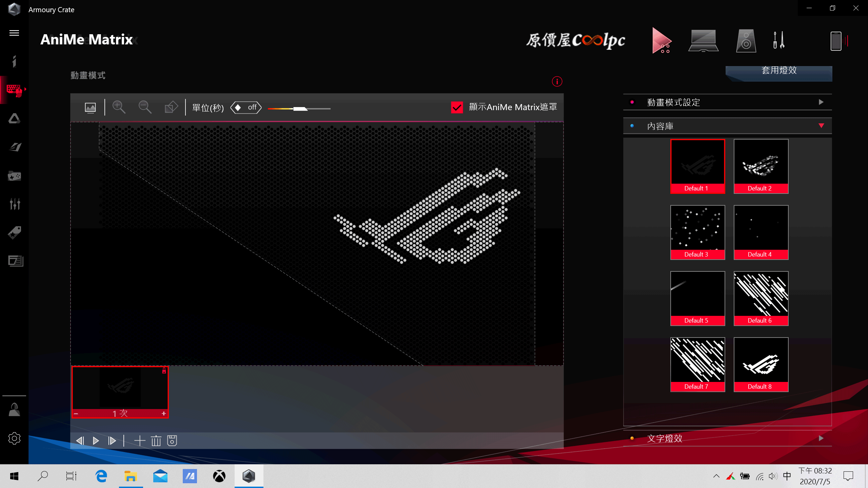868x488 pixels.
Task: Click the import image icon
Action: [x=90, y=108]
